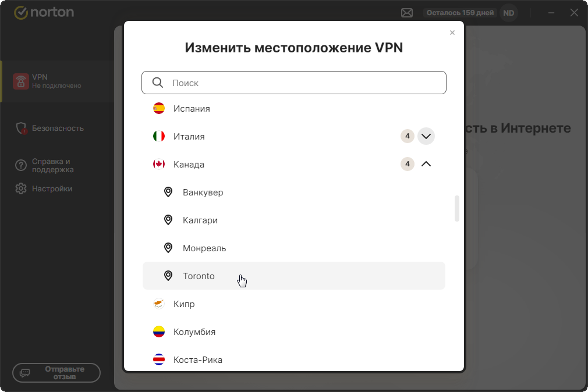
Task: Close the VPN location dialog
Action: click(x=452, y=33)
